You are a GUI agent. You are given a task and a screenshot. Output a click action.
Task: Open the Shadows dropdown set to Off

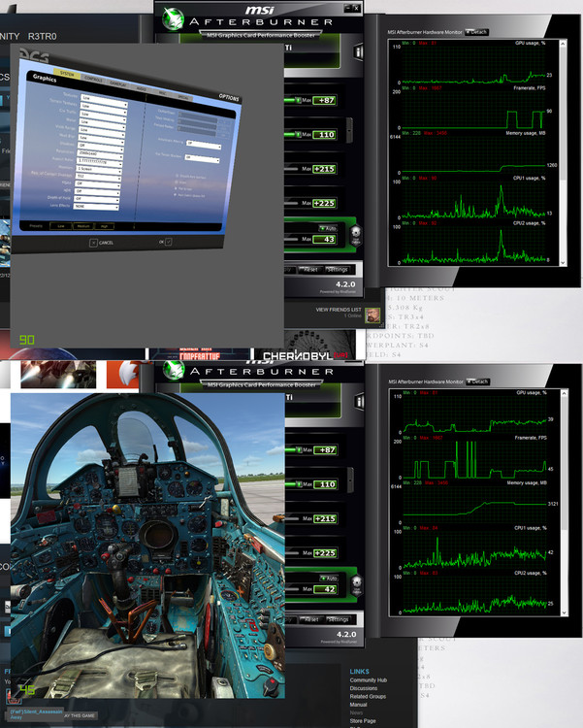[101, 148]
